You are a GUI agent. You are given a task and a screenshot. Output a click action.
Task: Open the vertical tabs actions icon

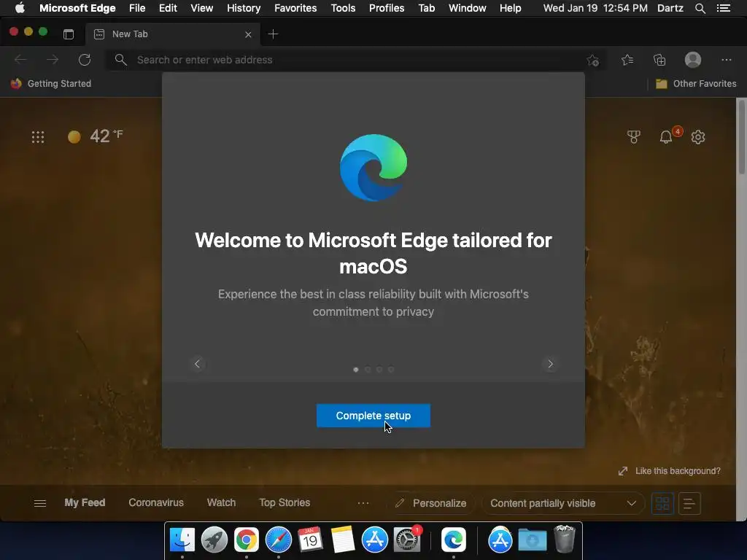click(69, 34)
